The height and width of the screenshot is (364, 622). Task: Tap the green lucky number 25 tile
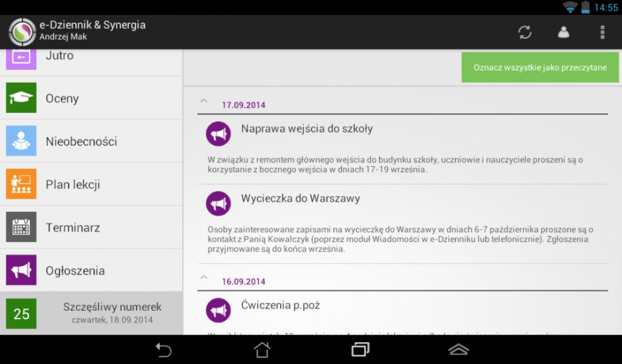click(x=21, y=314)
